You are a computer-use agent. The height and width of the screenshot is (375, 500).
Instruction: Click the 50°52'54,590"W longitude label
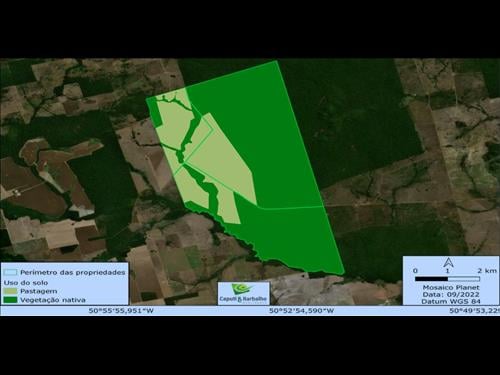[301, 311]
